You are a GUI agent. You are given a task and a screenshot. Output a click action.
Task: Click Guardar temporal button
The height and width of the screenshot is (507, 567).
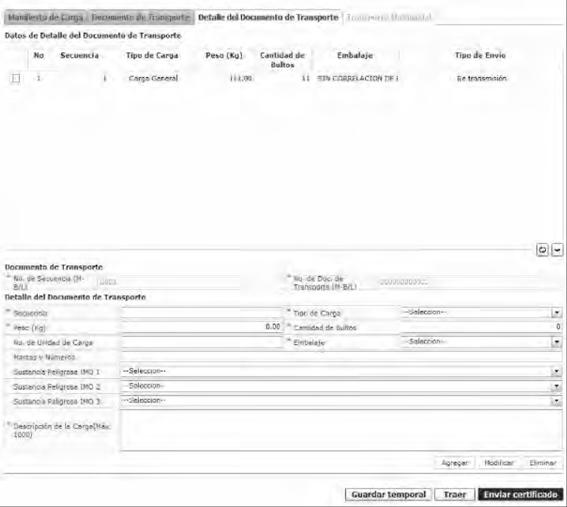[388, 494]
